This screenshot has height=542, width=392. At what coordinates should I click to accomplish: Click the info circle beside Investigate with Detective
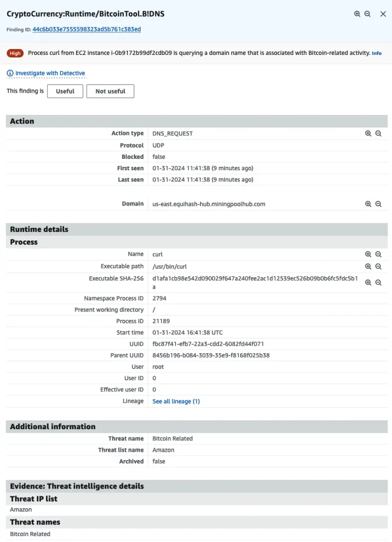click(8, 73)
